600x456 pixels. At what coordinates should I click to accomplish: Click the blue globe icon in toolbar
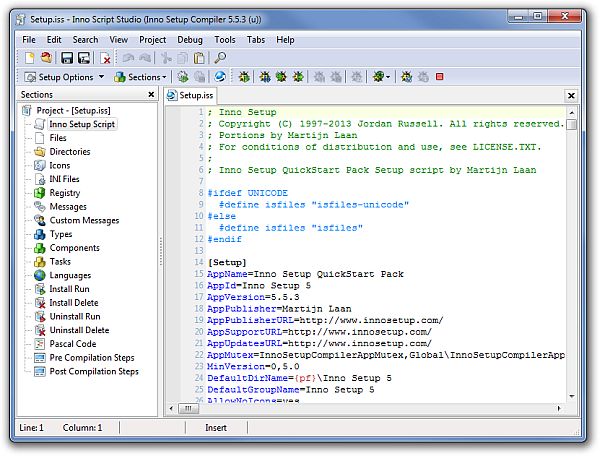pos(220,77)
